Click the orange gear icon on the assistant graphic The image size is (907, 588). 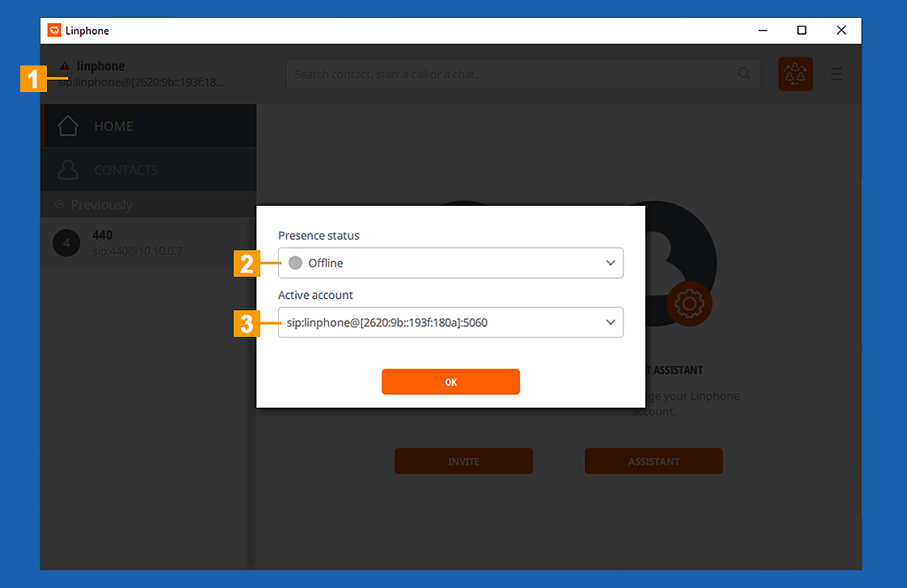pyautogui.click(x=689, y=304)
